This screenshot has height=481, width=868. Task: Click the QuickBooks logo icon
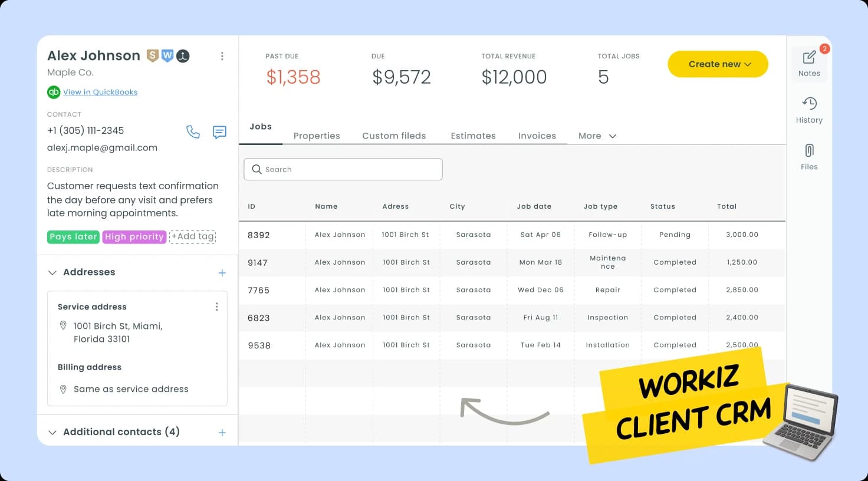click(x=54, y=92)
